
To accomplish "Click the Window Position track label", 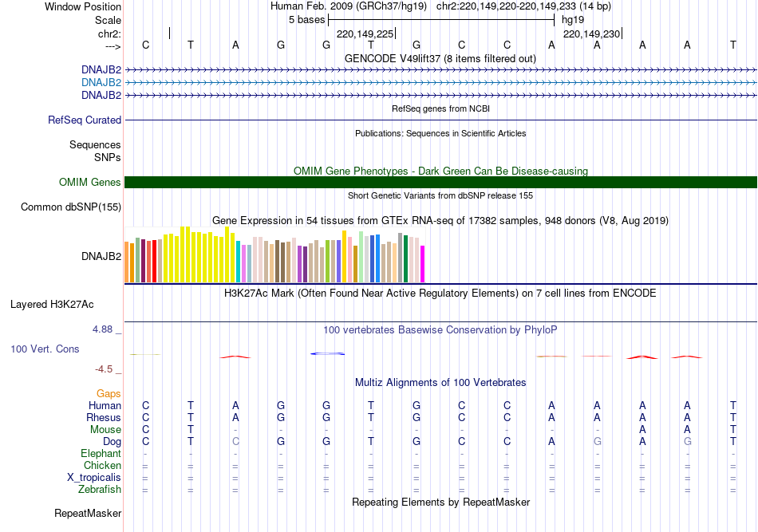I will [83, 6].
